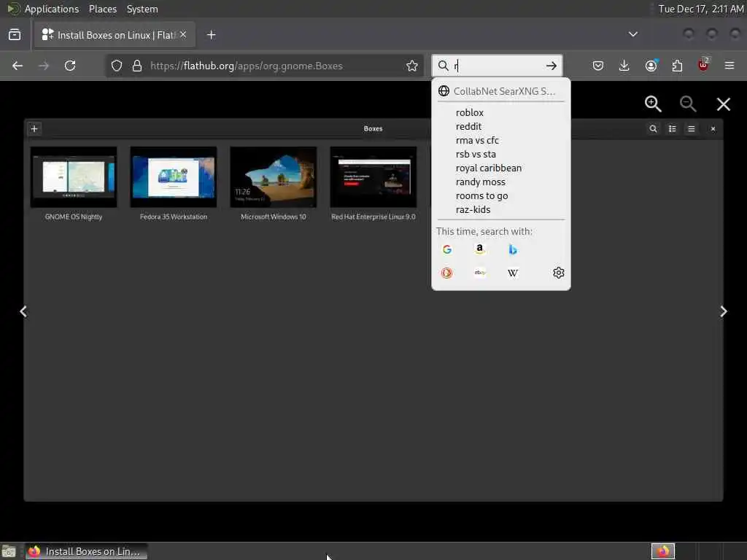
Task: Click the Boxes search magnifier icon
Action: [x=653, y=128]
